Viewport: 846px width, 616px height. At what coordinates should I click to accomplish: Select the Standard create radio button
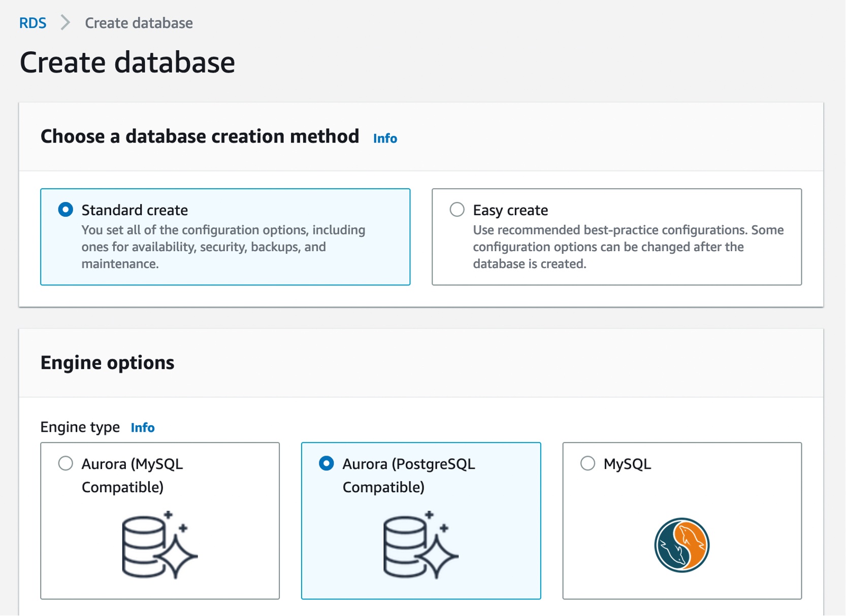click(x=66, y=210)
